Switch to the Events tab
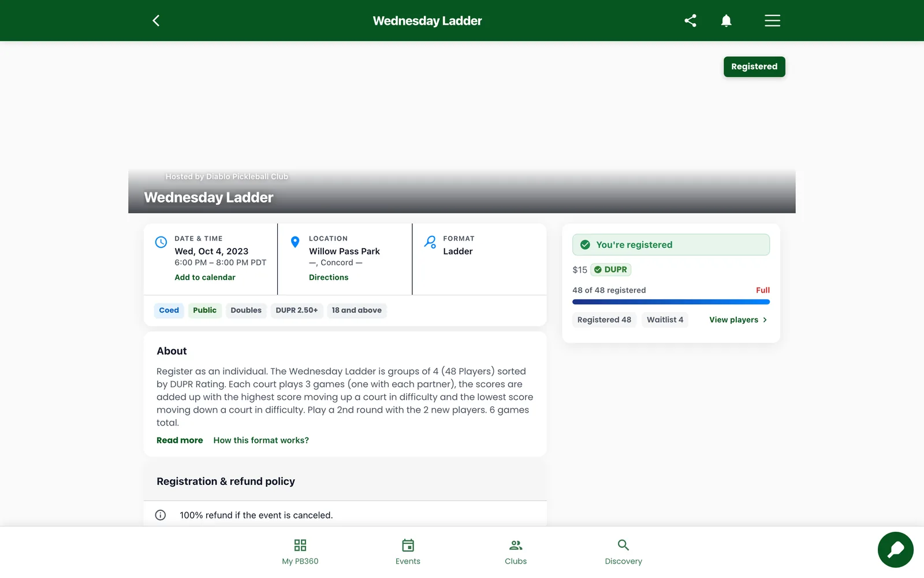 (408, 552)
